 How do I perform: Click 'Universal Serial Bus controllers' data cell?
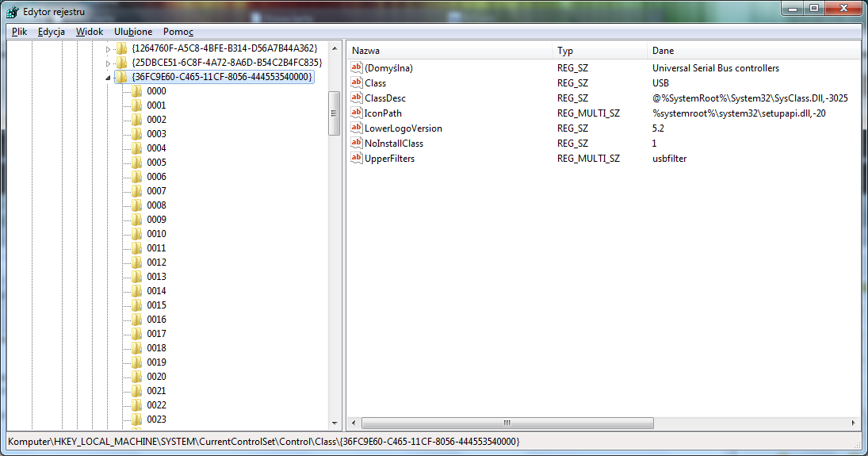coord(716,68)
